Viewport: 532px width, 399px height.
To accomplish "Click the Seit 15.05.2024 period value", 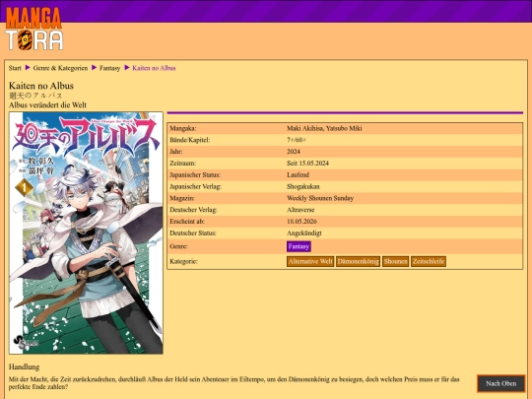I will [x=307, y=164].
